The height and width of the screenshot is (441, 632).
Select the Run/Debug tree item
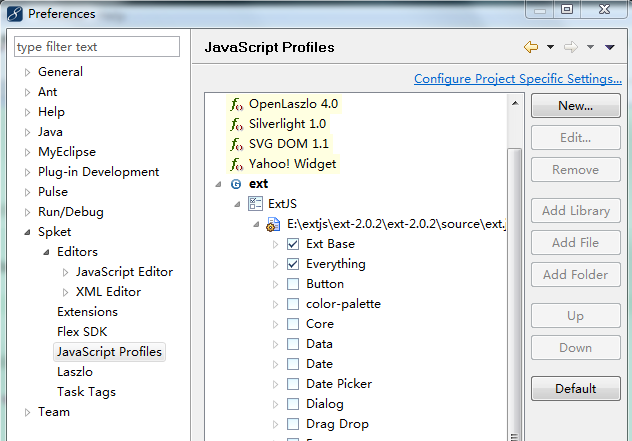(71, 212)
